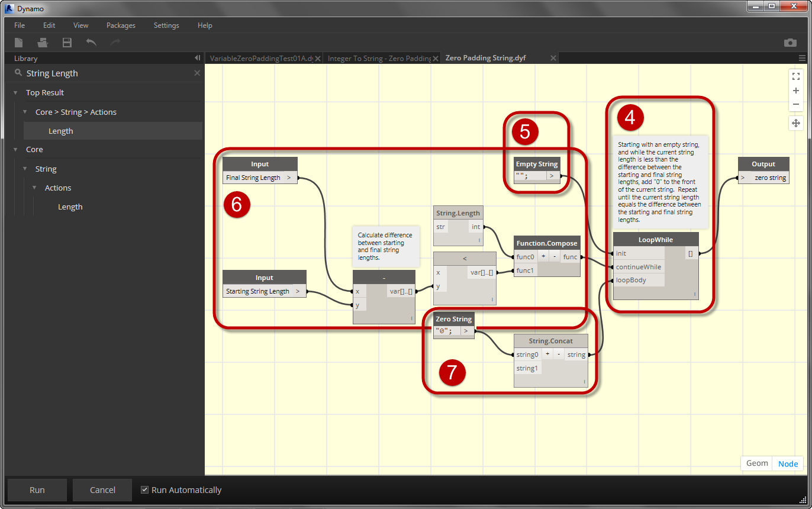The image size is (812, 509).
Task: Close the Zero Padding String.dyf tab
Action: tap(553, 58)
